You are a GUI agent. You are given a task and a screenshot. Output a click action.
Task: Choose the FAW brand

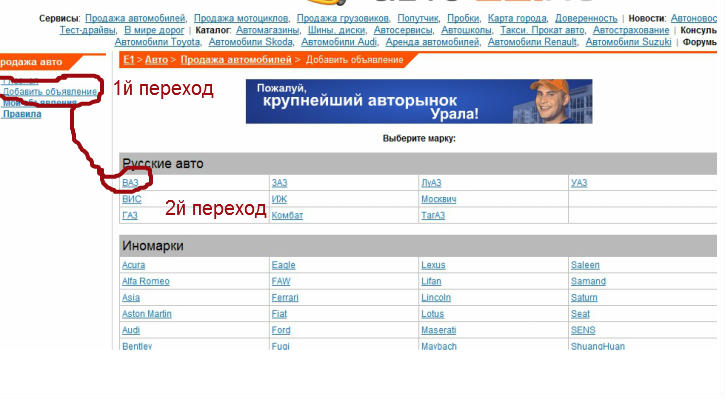coord(281,282)
